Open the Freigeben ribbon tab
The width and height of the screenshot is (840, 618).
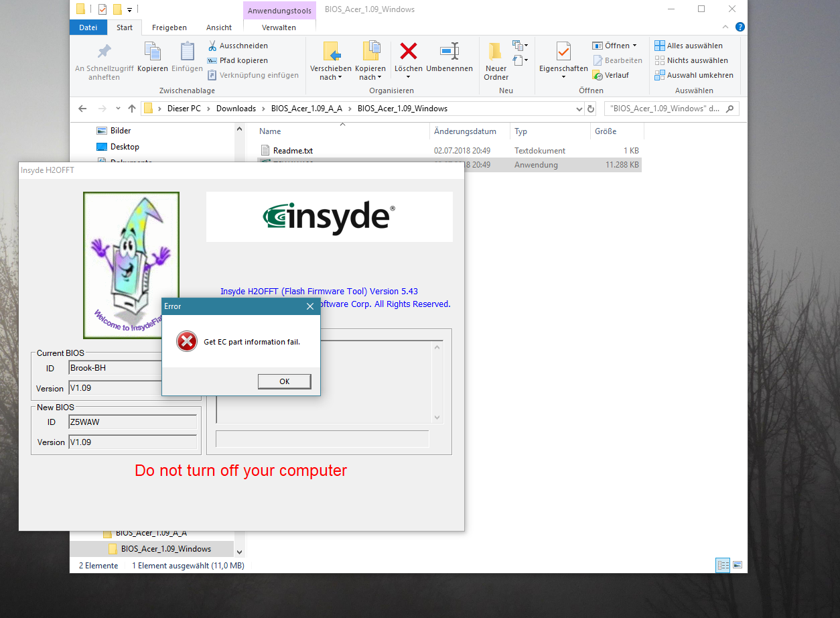coord(169,27)
